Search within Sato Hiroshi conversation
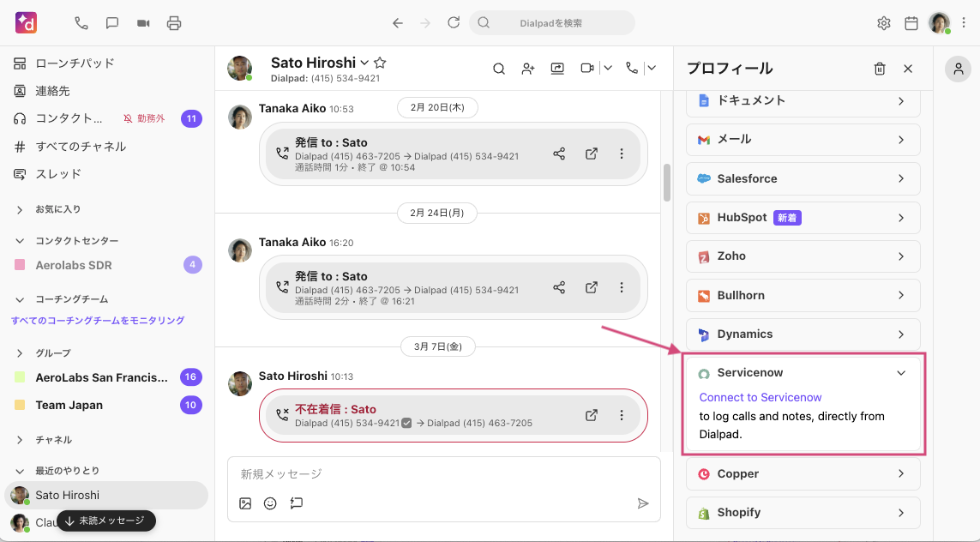 point(499,68)
